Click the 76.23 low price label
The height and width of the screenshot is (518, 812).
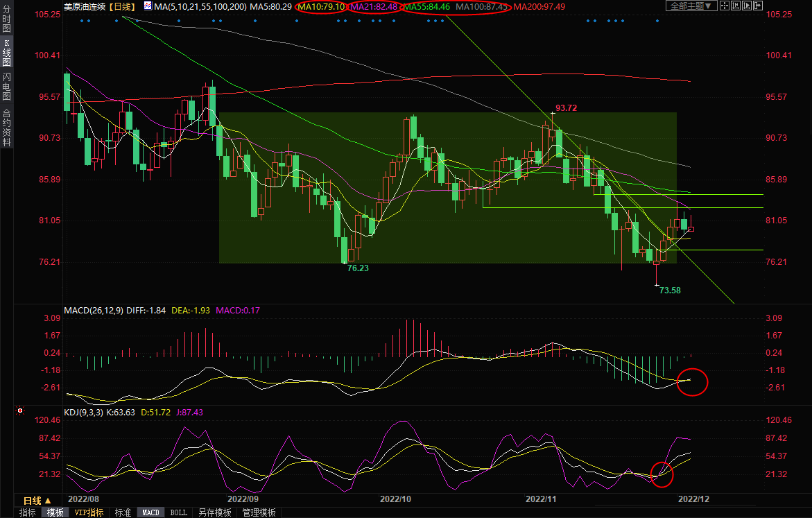[x=357, y=268]
